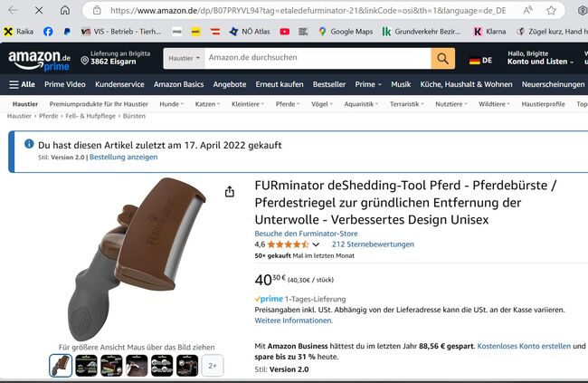Bookmark page with the star icon
The width and height of the screenshot is (588, 383).
[551, 11]
